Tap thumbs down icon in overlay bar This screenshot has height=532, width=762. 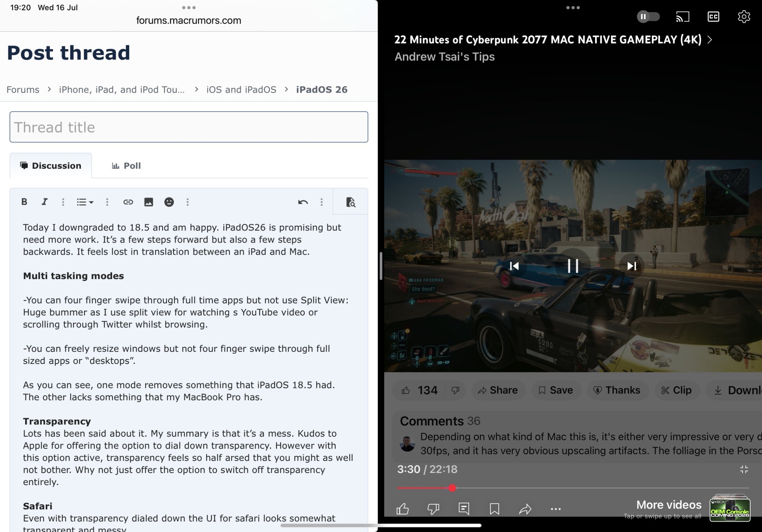click(433, 509)
